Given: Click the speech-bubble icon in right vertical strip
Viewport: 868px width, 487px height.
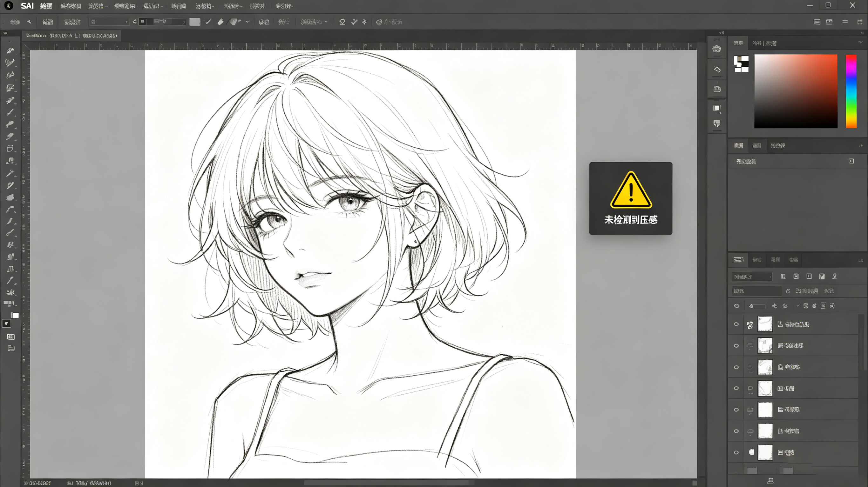Looking at the screenshot, I should (x=717, y=123).
